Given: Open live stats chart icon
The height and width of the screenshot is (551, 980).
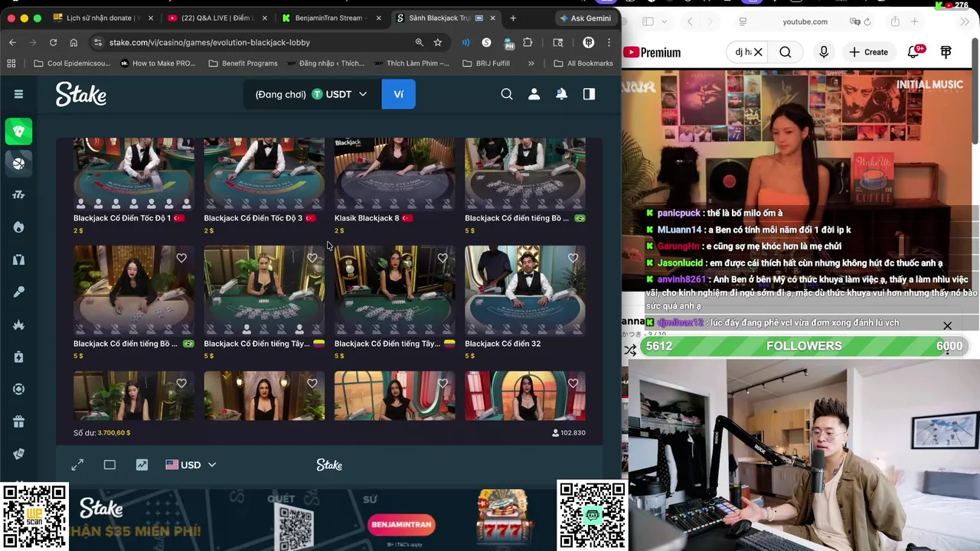Looking at the screenshot, I should 142,465.
